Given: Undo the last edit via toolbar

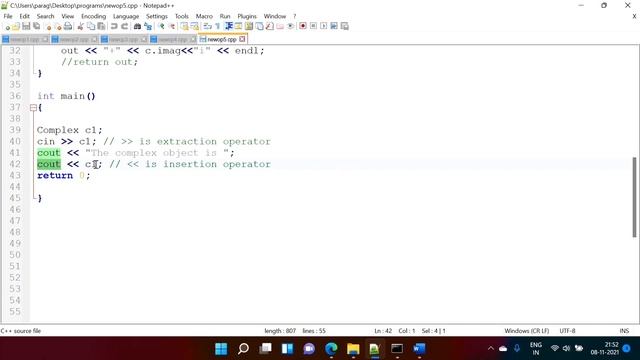Looking at the screenshot, I should [x=114, y=26].
